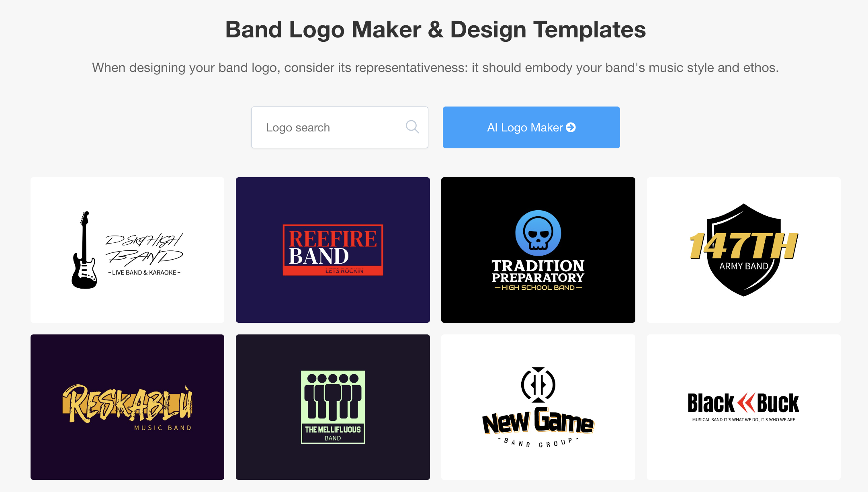The image size is (868, 492).
Task: Click the black guitar icon in DSkyHigh Band logo
Action: click(84, 250)
